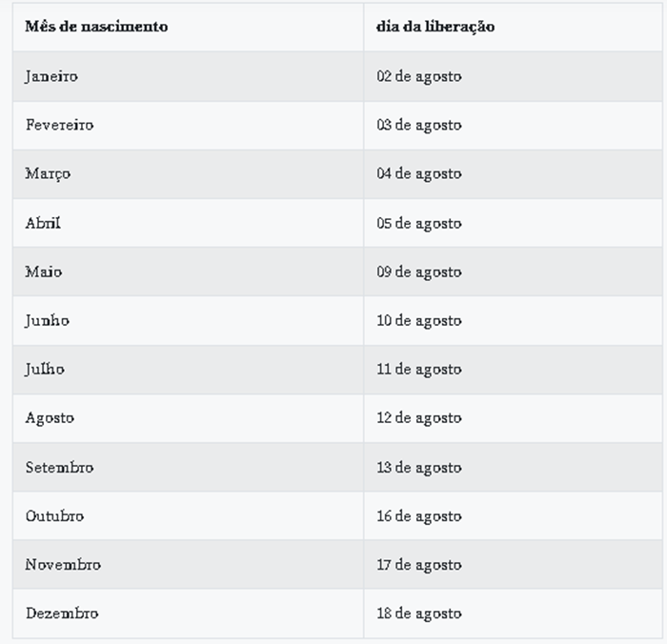
Task: Click the Agosto month cell
Action: tap(50, 418)
